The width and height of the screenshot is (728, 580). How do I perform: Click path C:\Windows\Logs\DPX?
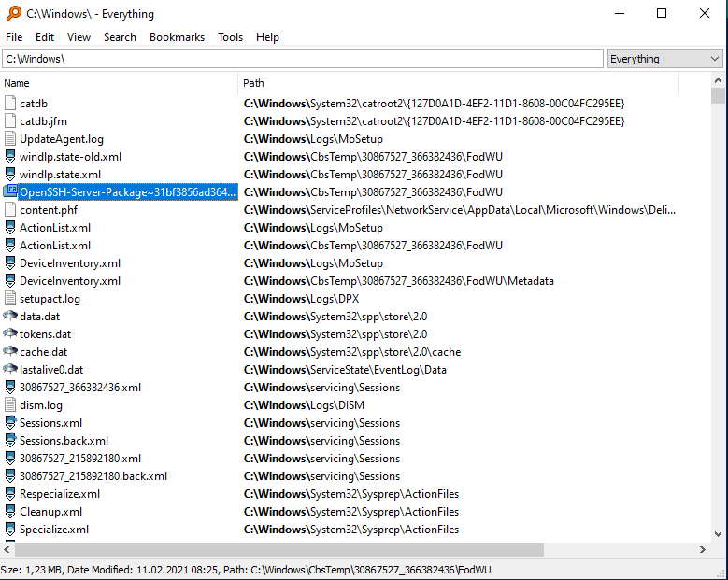point(301,298)
